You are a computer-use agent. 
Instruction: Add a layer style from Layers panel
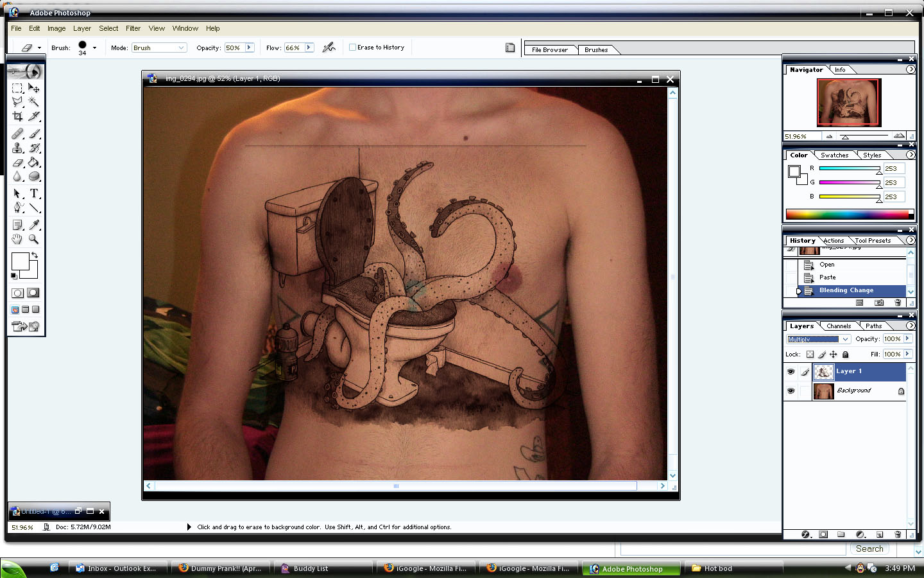pos(806,534)
